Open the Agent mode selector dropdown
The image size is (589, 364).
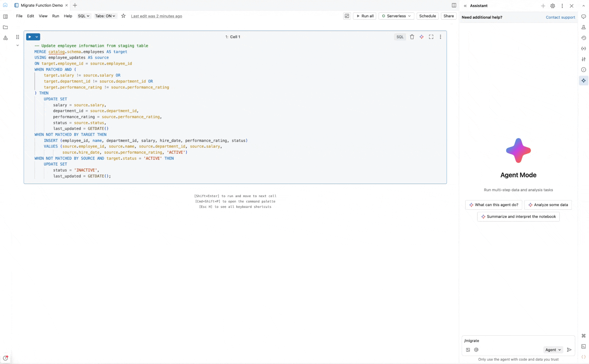point(553,350)
